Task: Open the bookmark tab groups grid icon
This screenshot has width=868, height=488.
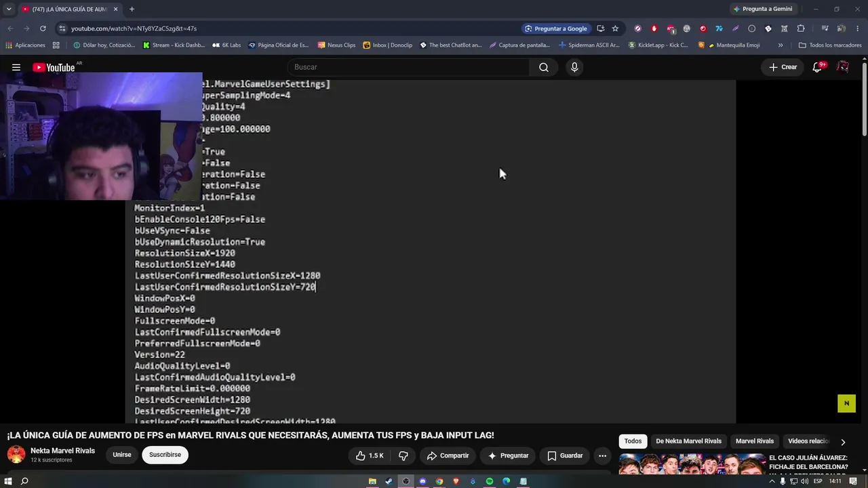Action: pos(56,45)
